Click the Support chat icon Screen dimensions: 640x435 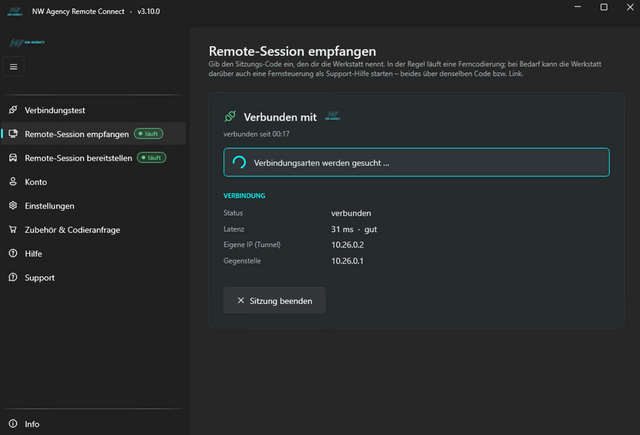tap(13, 277)
